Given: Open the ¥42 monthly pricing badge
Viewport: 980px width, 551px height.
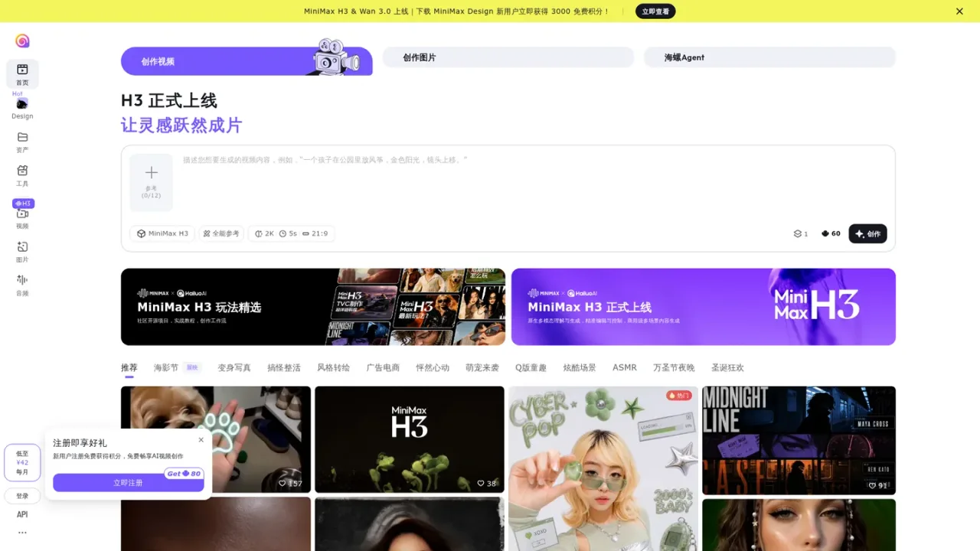Looking at the screenshot, I should click(x=22, y=462).
